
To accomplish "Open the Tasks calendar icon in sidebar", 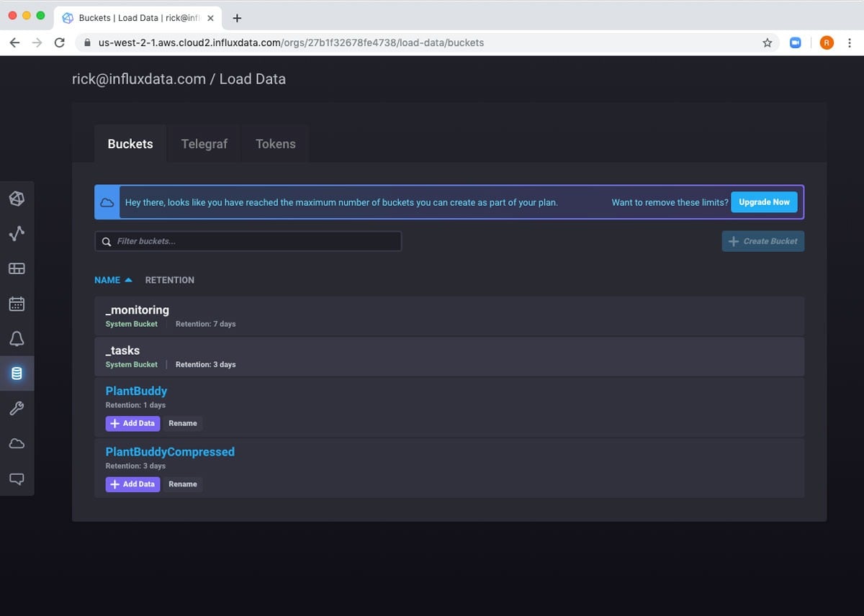I will click(x=17, y=304).
